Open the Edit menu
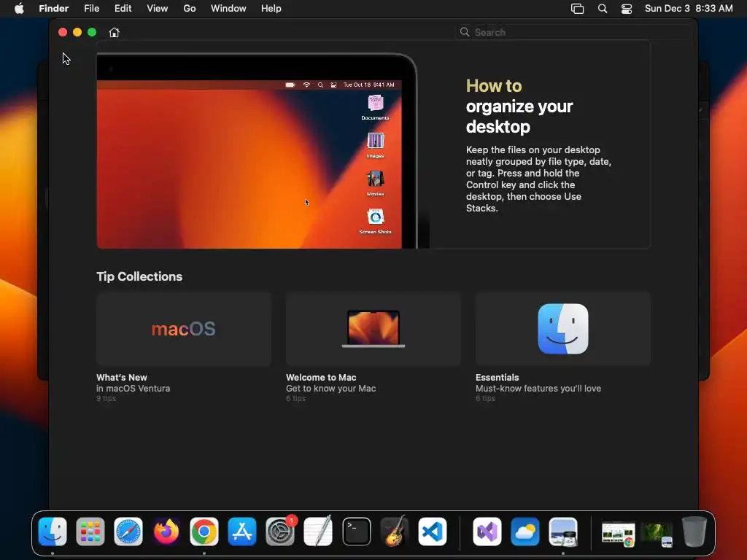Screen dimensions: 747x560 click(123, 9)
